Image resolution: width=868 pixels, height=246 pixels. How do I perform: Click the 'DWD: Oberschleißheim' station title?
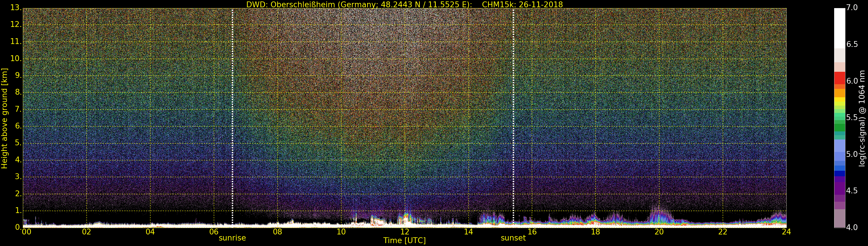click(290, 4)
